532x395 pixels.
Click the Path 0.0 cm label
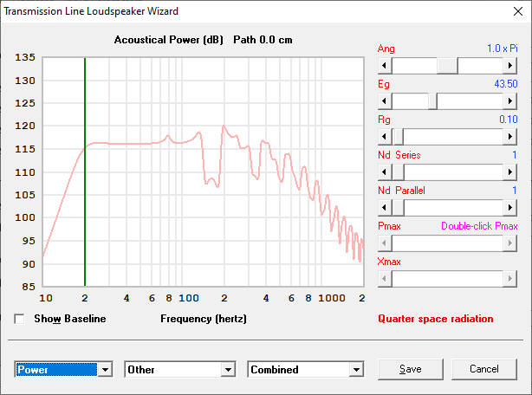[263, 40]
